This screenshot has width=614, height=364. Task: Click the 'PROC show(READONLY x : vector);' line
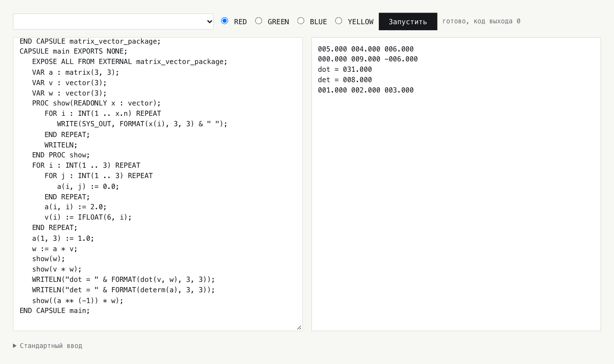(96, 103)
